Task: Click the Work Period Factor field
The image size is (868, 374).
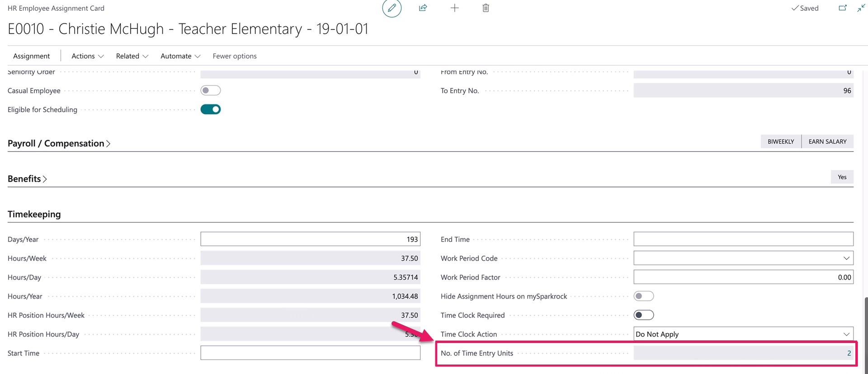Action: 743,277
